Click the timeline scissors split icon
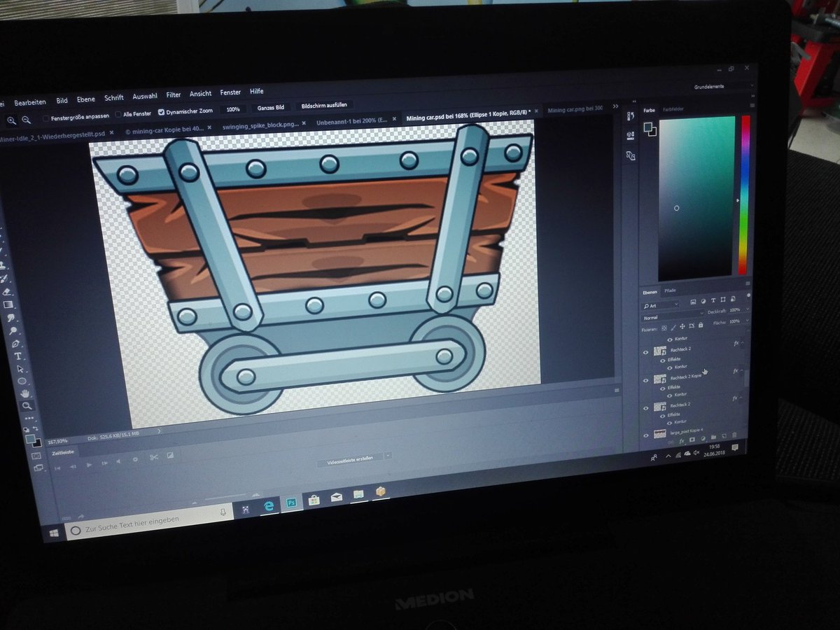 tap(154, 457)
